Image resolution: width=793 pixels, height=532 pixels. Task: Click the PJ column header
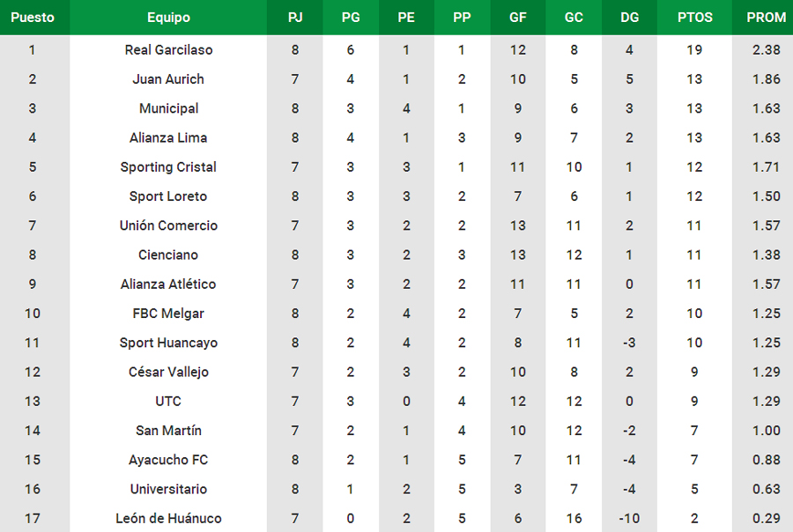click(x=295, y=18)
